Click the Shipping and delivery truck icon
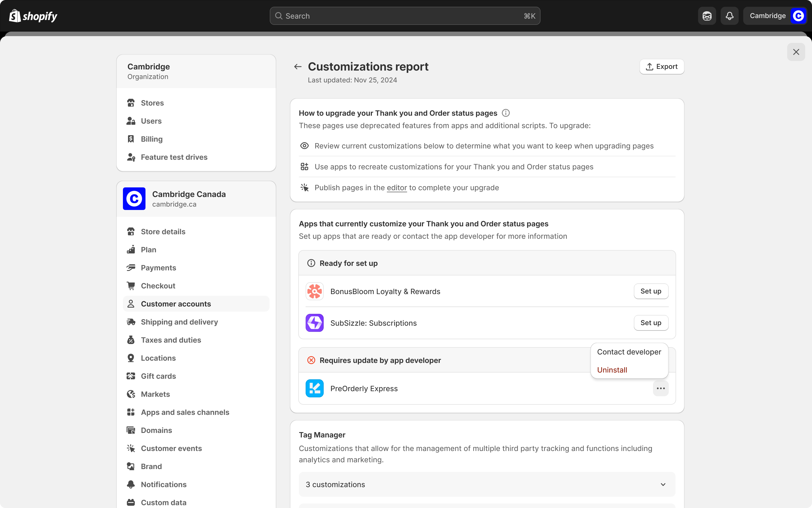The height and width of the screenshot is (508, 812). (131, 322)
